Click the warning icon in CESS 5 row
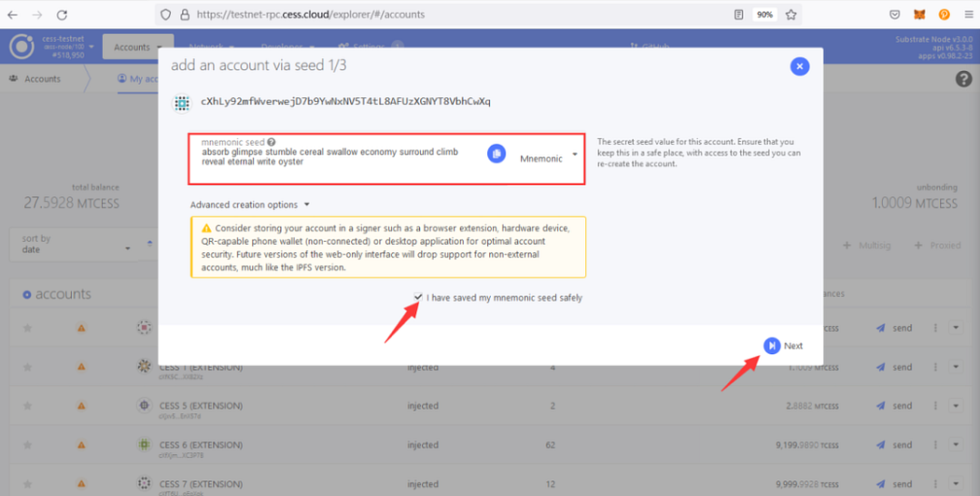 (81, 406)
